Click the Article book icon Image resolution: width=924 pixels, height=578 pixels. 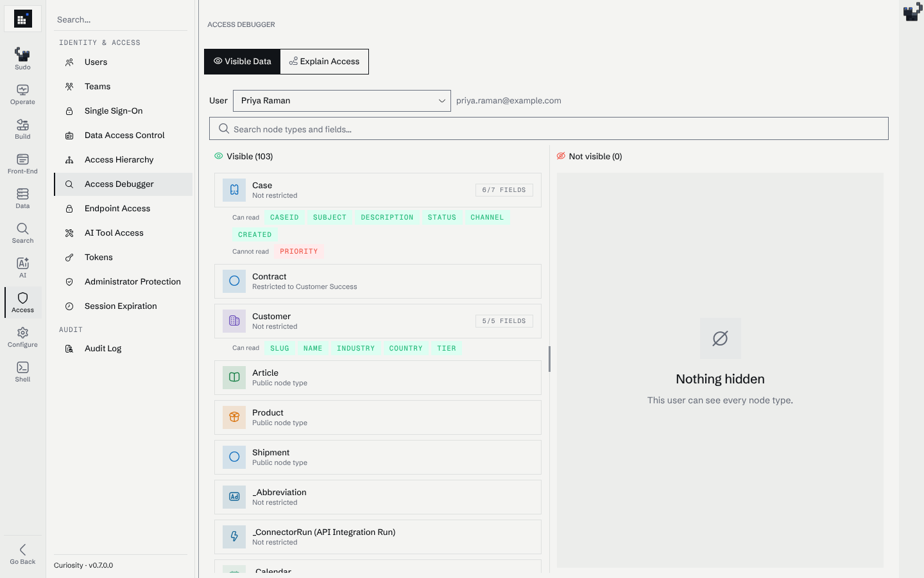point(234,378)
